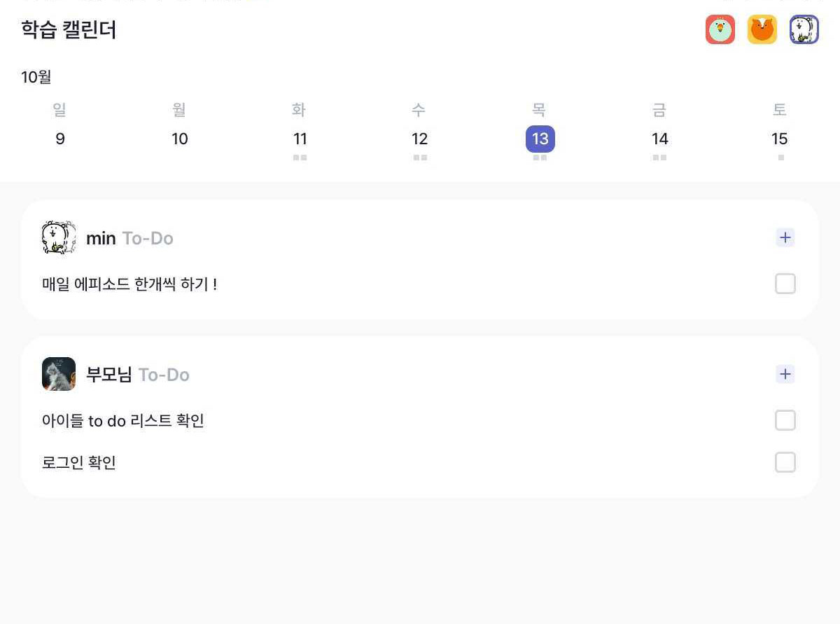The image size is (840, 624).
Task: Open the 아이들 to do 리스트 확인 item text
Action: (x=123, y=421)
